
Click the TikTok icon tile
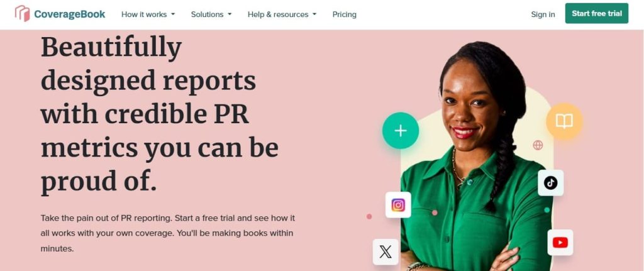(550, 183)
